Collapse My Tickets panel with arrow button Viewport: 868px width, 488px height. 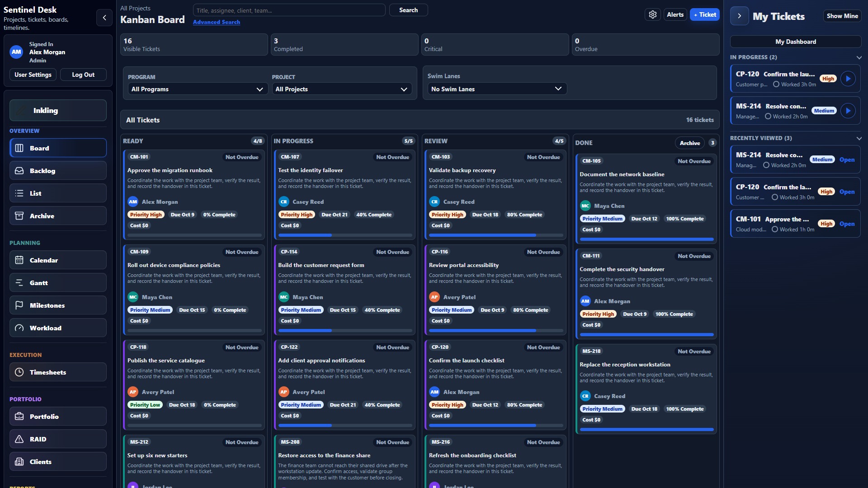point(740,16)
